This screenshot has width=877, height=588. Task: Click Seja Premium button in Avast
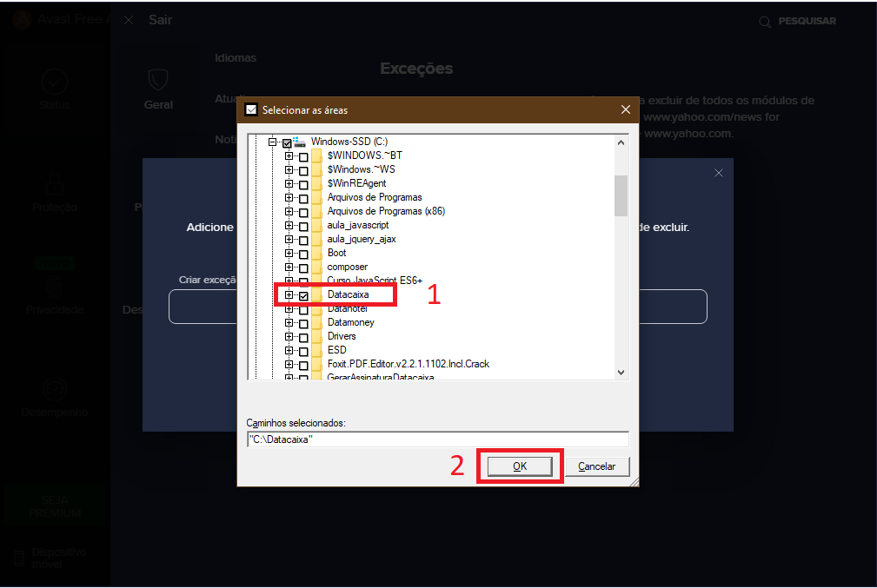point(55,506)
